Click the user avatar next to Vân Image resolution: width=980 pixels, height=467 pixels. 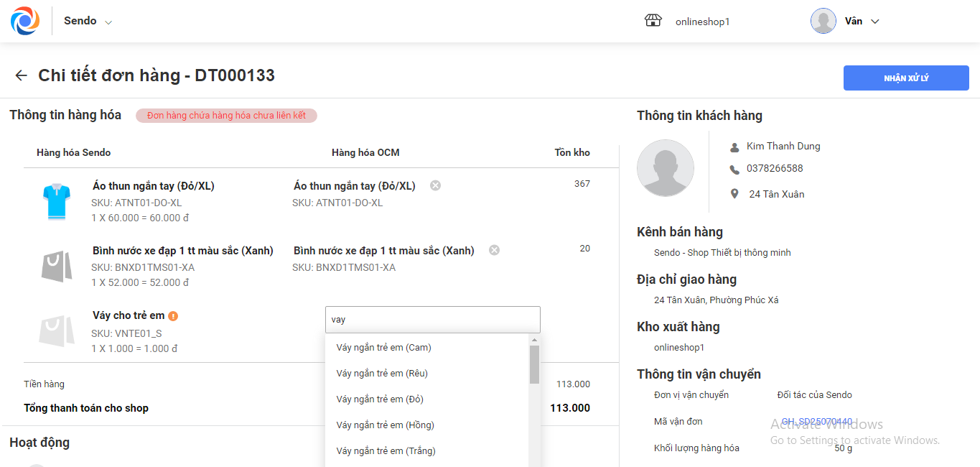click(823, 21)
